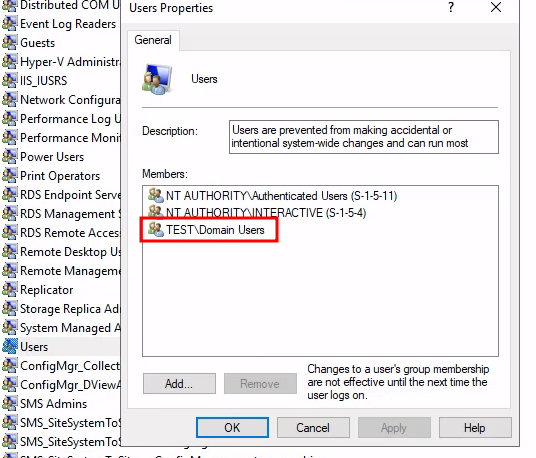Select the Print Operators row
Screen dimensions: 536x458
coord(60,176)
